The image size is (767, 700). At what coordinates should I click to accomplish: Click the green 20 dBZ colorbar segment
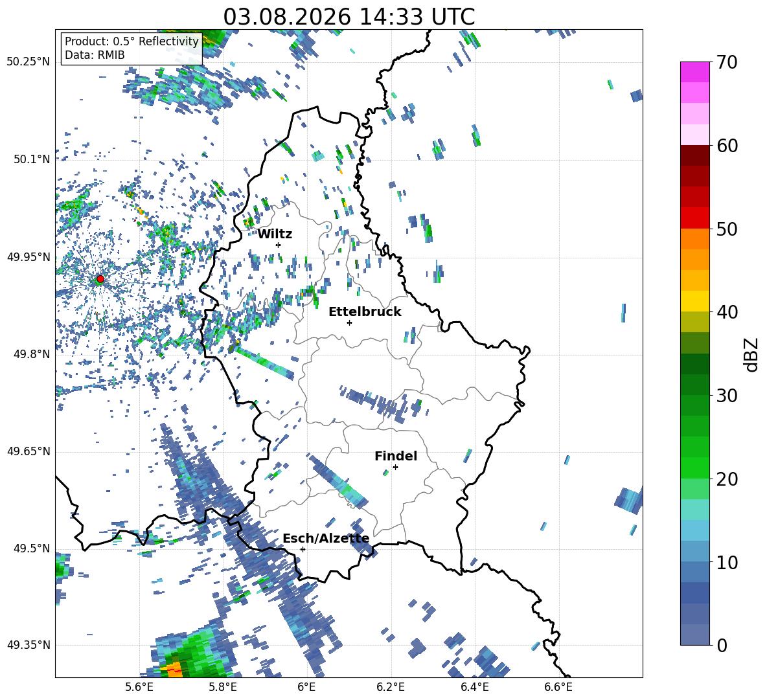coord(694,468)
